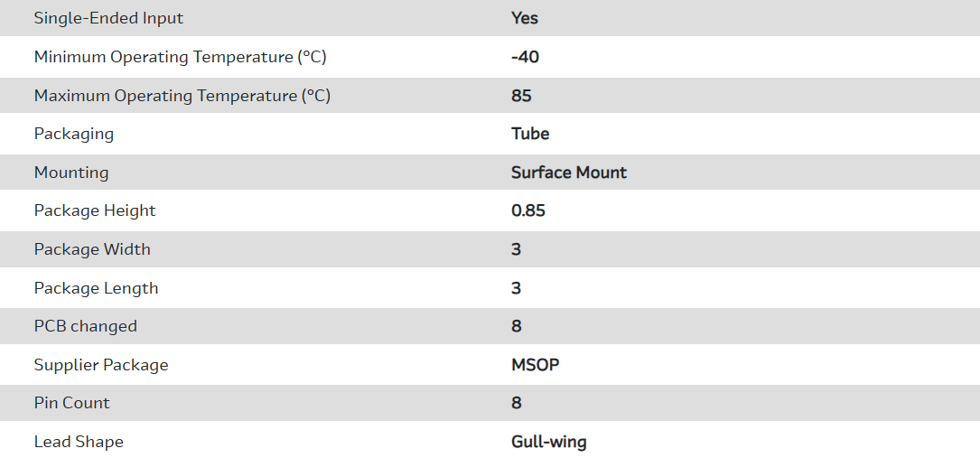Click the Packaging row label
The image size is (980, 458).
(x=74, y=134)
